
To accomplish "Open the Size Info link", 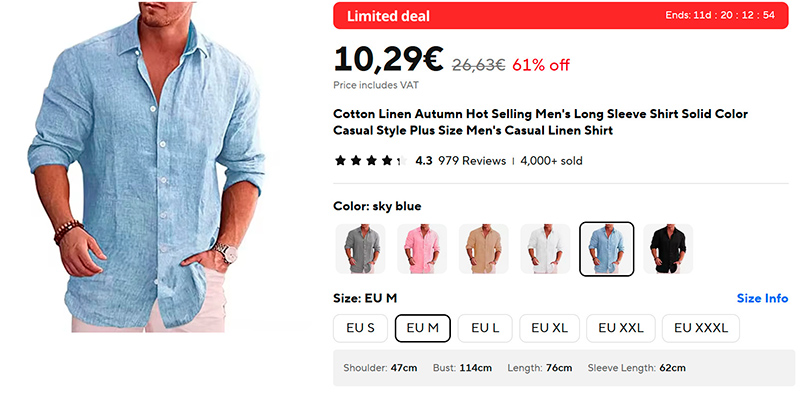I will pyautogui.click(x=762, y=298).
